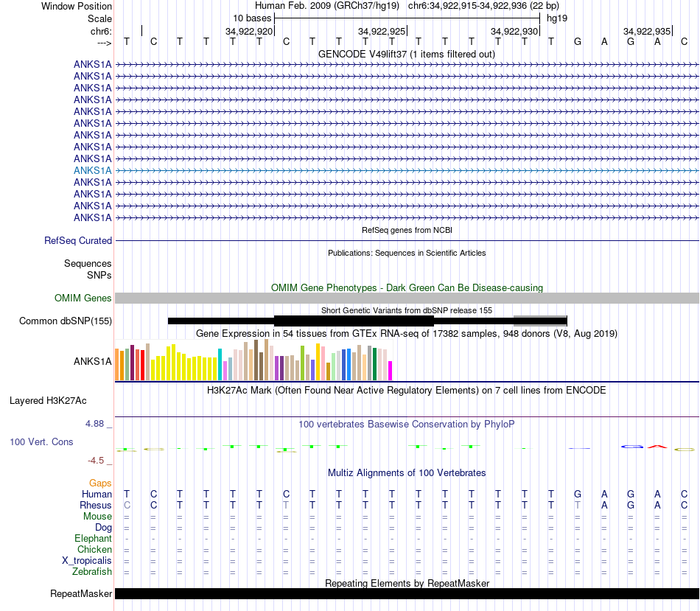Click the ---> strand direction arrow label
The image size is (700, 611).
click(104, 43)
